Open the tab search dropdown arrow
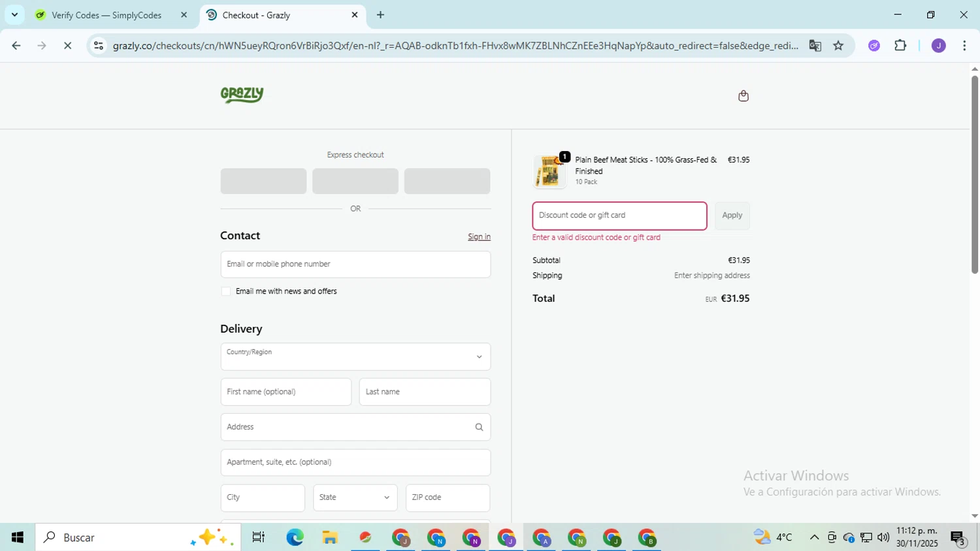The height and width of the screenshot is (551, 980). (14, 14)
